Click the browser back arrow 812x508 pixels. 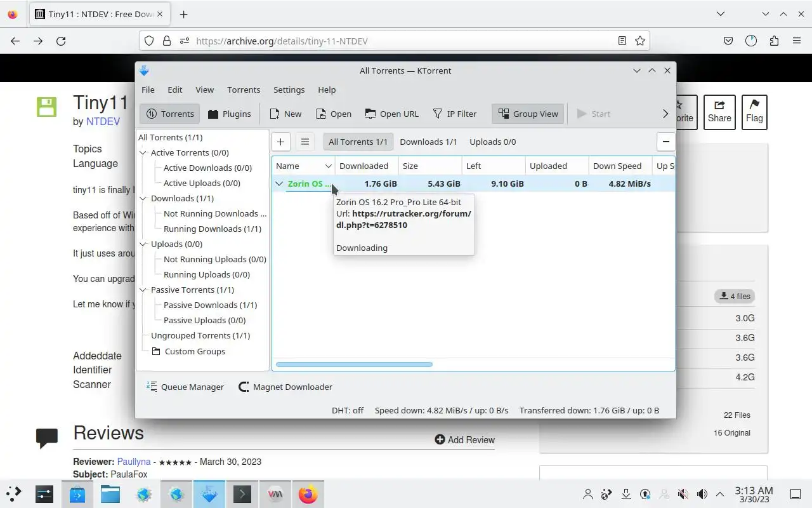click(x=15, y=41)
